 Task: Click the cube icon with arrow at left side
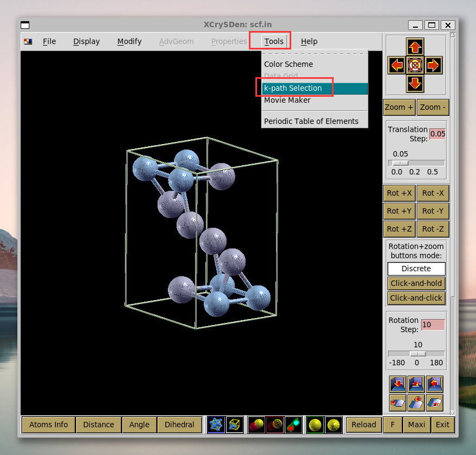(x=398, y=403)
